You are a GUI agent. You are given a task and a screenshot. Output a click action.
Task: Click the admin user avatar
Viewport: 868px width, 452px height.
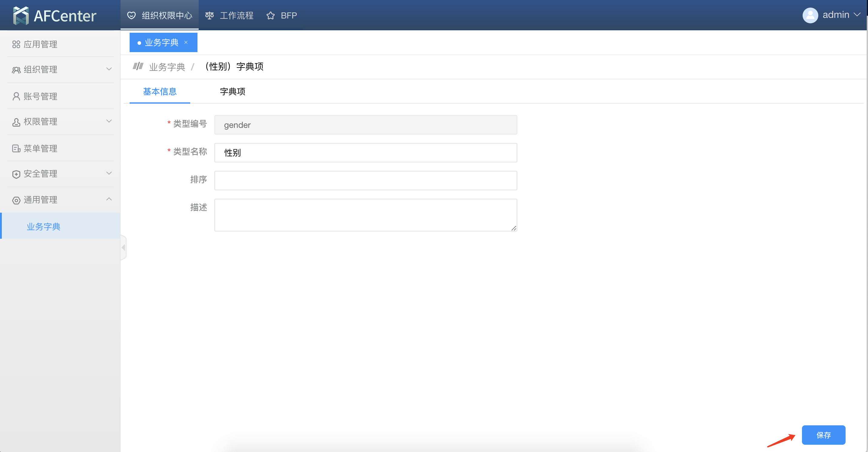[x=810, y=15]
